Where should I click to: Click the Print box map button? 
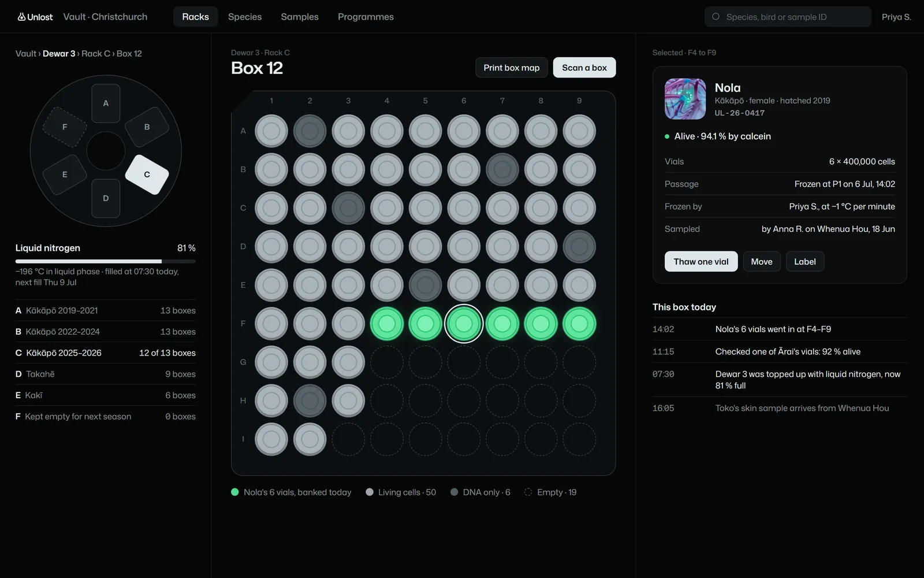pos(512,68)
